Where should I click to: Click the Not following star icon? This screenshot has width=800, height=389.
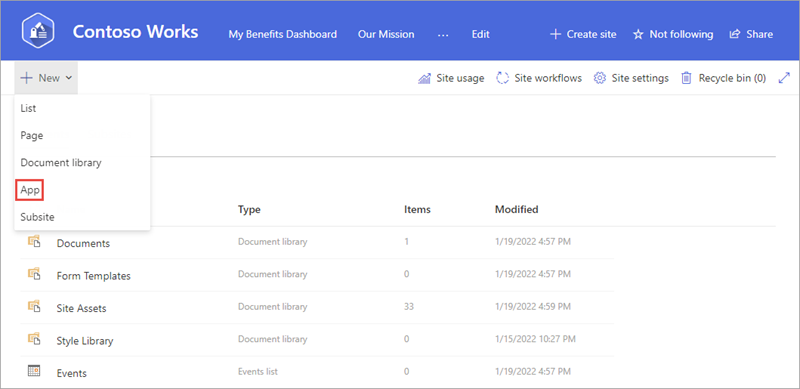click(x=638, y=35)
